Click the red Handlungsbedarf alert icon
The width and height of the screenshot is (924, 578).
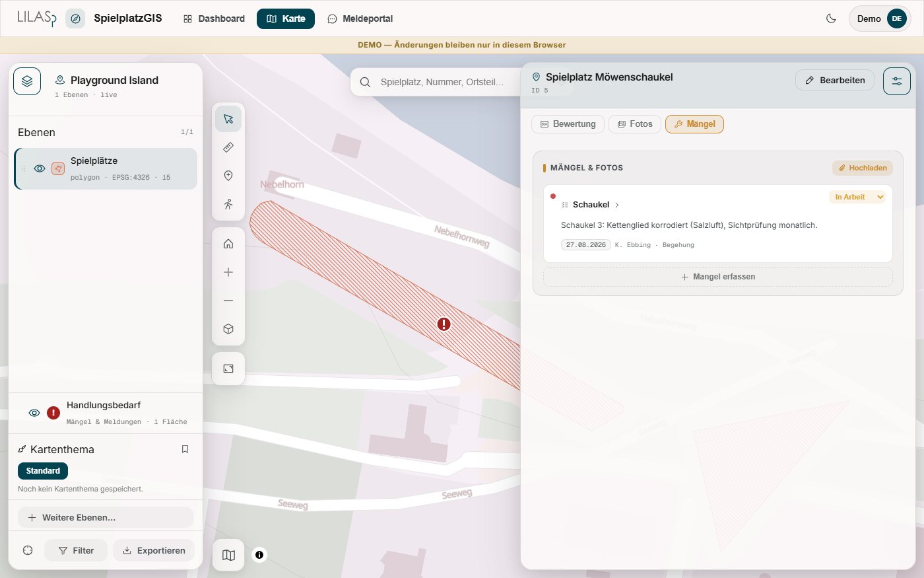53,413
